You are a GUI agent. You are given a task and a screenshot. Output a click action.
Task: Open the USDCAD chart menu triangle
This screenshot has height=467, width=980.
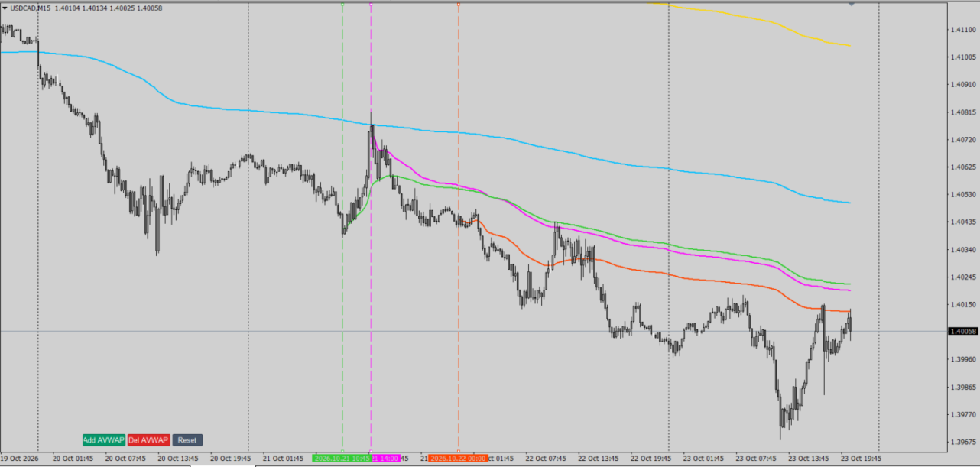[x=5, y=8]
